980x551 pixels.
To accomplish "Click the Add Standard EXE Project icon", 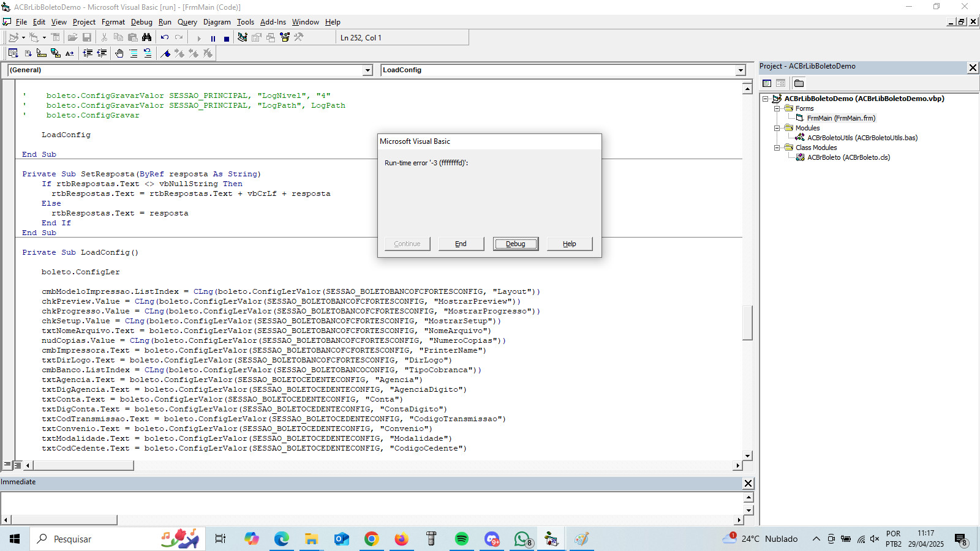I will [x=13, y=37].
